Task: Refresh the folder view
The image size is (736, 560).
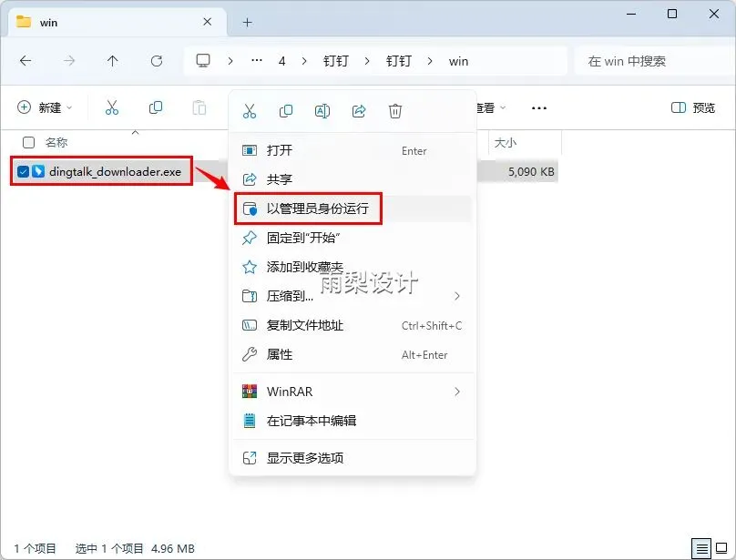Action: (157, 61)
